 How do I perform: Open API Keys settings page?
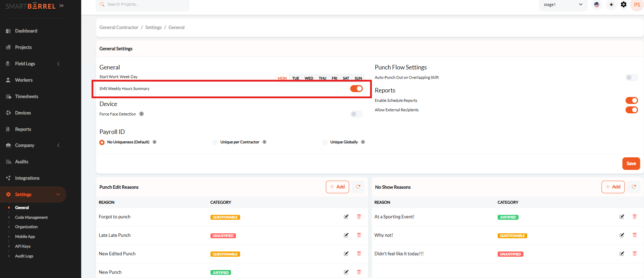point(23,246)
